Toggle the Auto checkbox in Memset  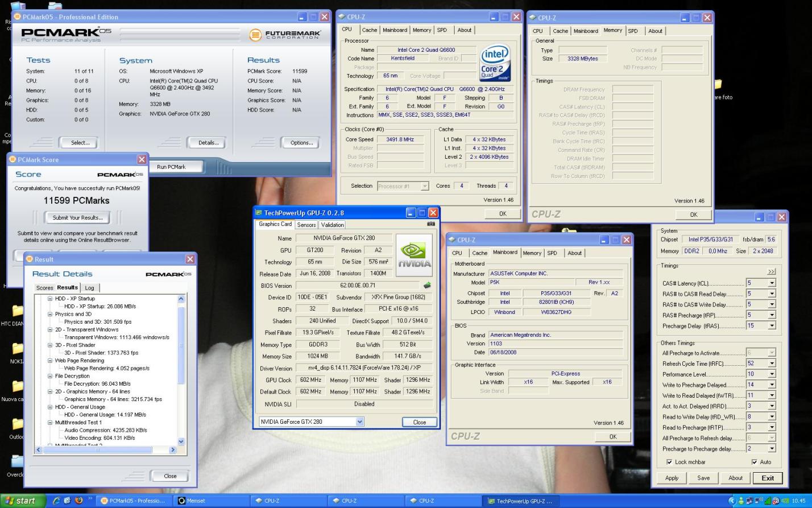755,462
